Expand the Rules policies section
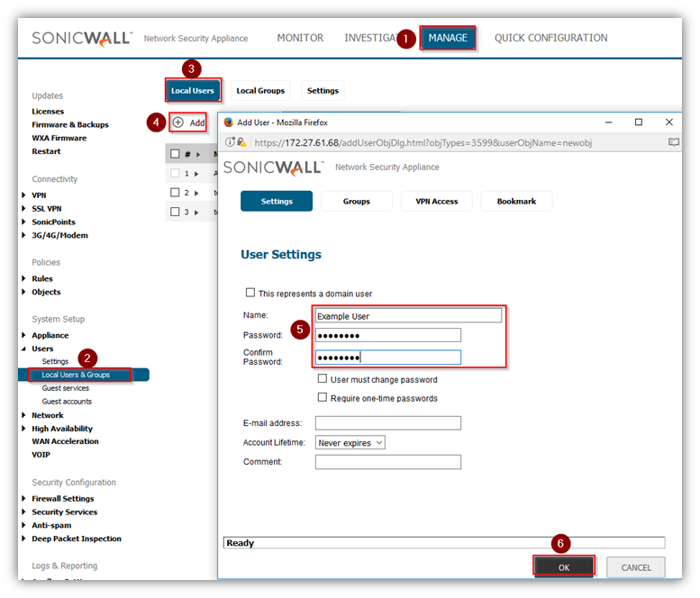 pyautogui.click(x=23, y=278)
